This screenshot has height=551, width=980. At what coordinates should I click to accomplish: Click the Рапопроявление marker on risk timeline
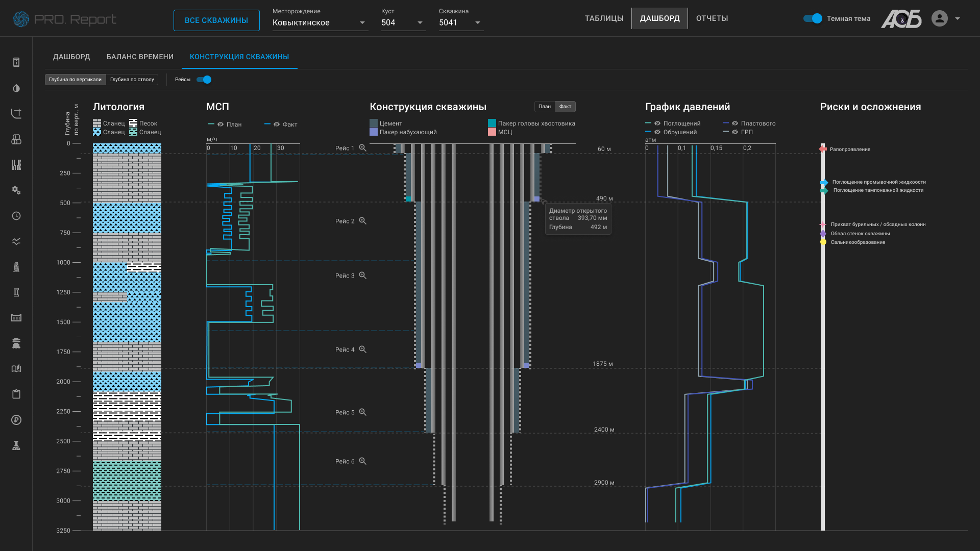tap(823, 149)
